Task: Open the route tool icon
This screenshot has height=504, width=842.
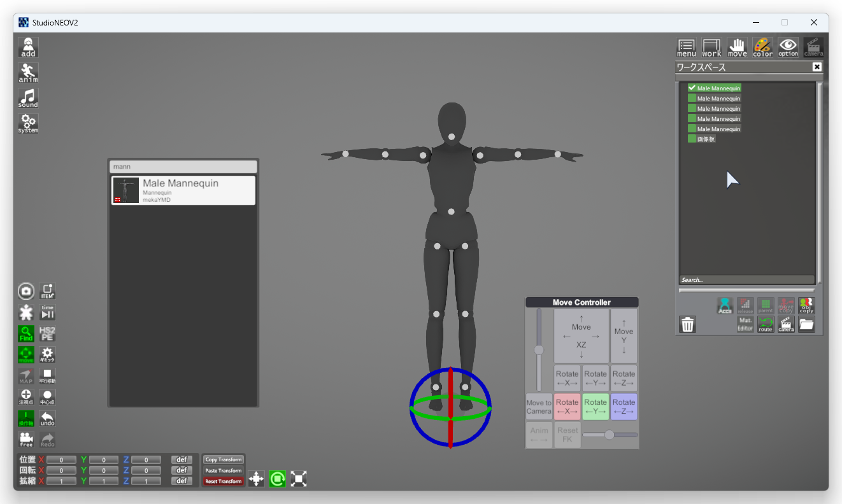Action: tap(766, 325)
